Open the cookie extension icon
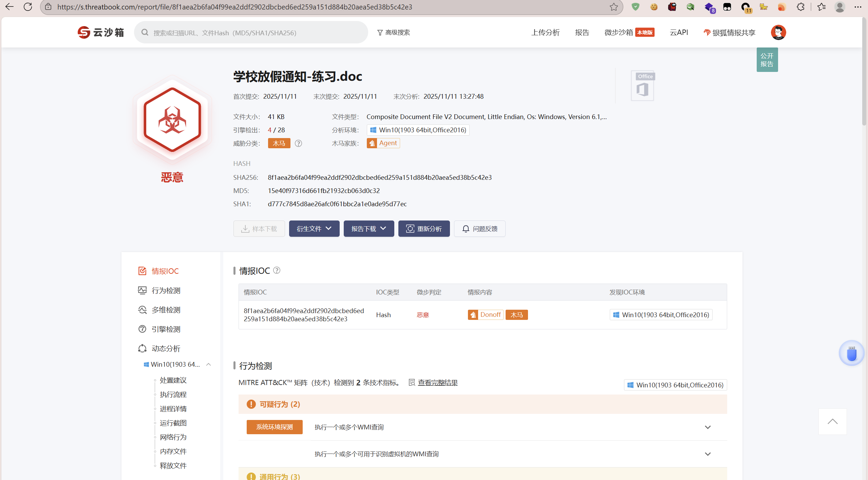Viewport: 868px width, 480px height. click(x=654, y=7)
